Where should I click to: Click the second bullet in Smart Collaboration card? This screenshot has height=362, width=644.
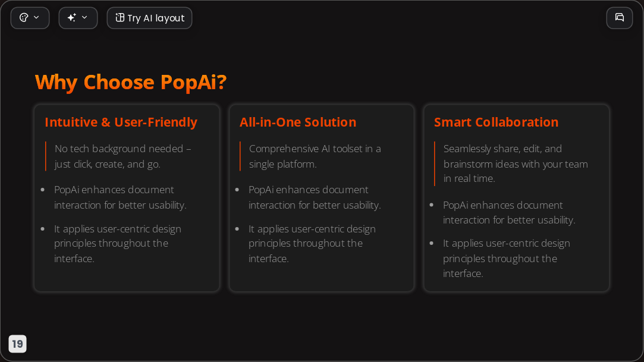(x=507, y=258)
